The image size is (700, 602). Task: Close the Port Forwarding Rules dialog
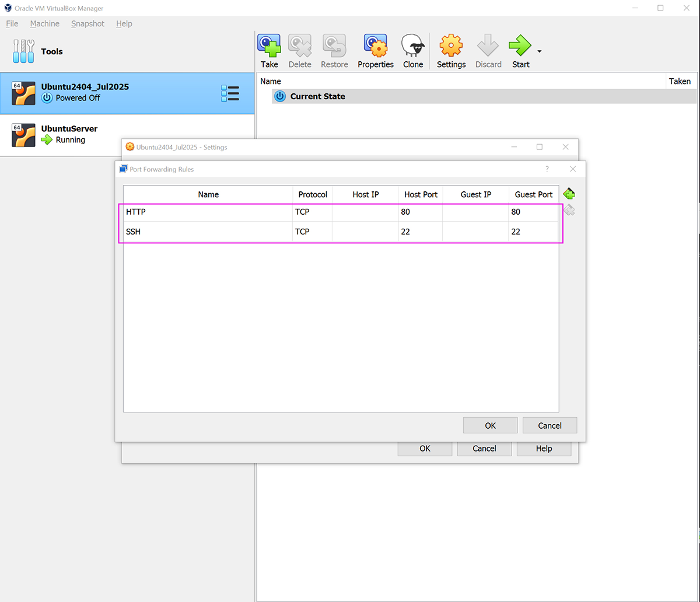573,169
